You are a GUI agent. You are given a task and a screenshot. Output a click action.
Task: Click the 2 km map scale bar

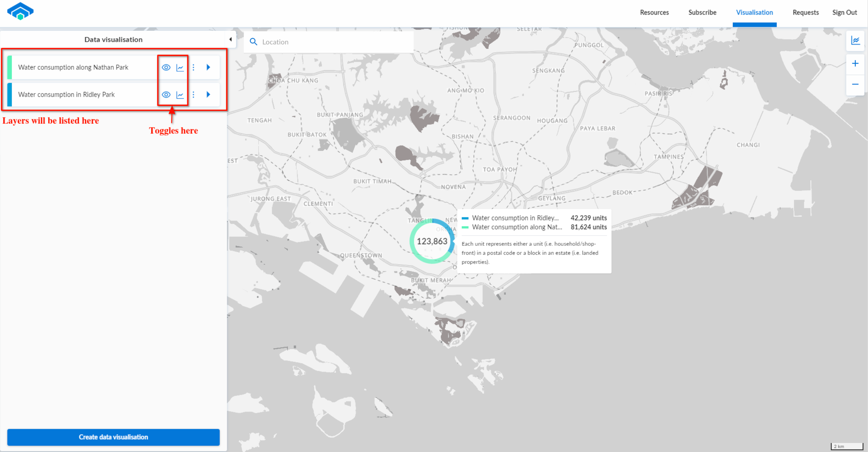pyautogui.click(x=846, y=446)
